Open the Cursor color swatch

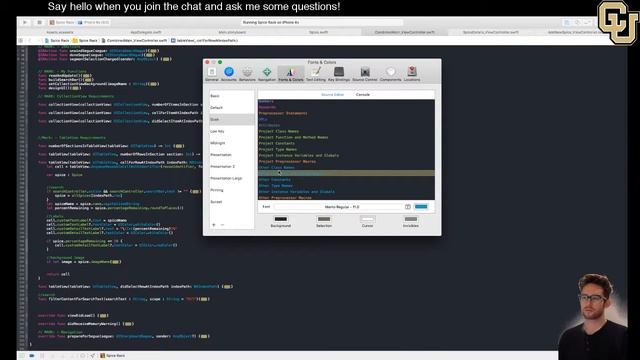pos(367,219)
